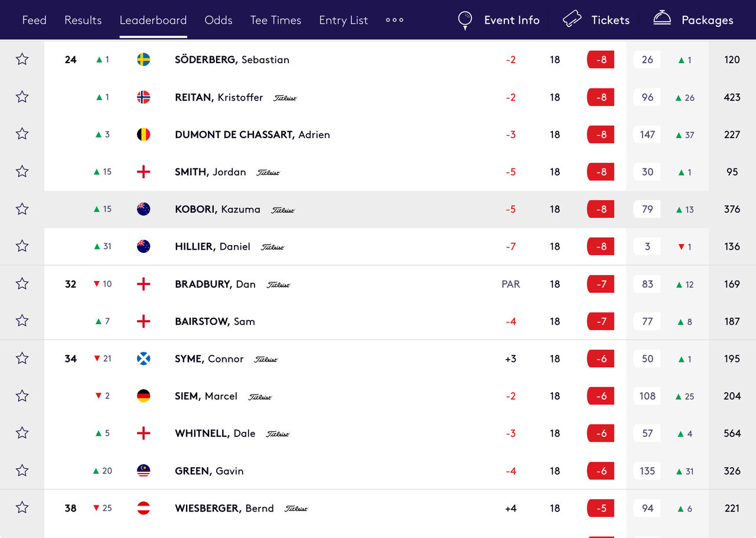The width and height of the screenshot is (756, 538).
Task: Toggle favorite star for Jordan Smith
Action: coord(22,171)
